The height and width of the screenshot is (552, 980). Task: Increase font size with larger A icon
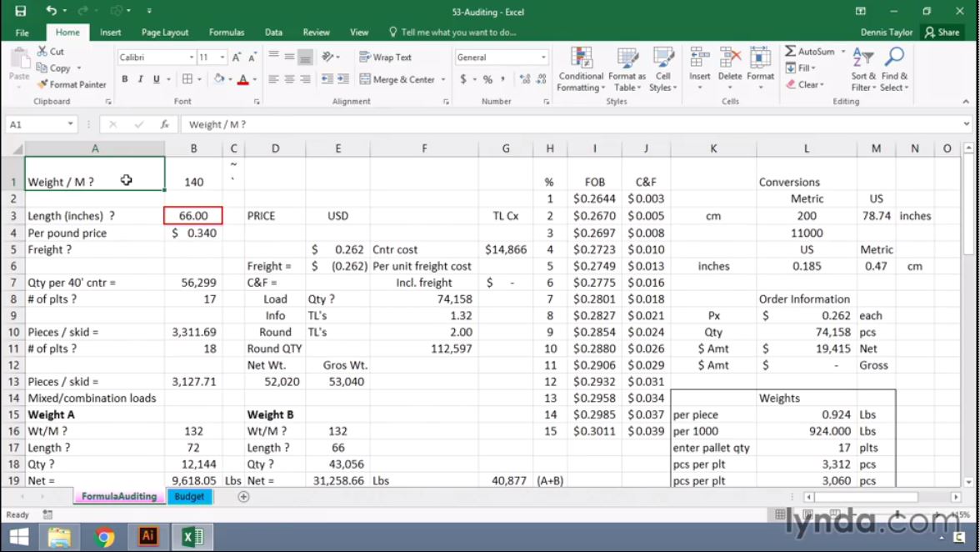click(x=237, y=57)
